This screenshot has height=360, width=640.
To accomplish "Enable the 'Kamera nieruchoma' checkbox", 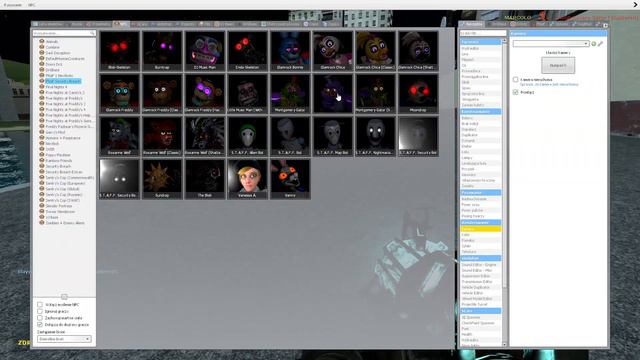I will [x=516, y=79].
